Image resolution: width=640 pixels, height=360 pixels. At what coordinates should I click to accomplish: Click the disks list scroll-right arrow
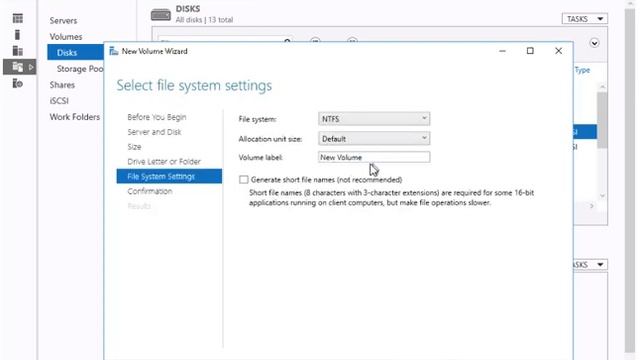pos(591,206)
